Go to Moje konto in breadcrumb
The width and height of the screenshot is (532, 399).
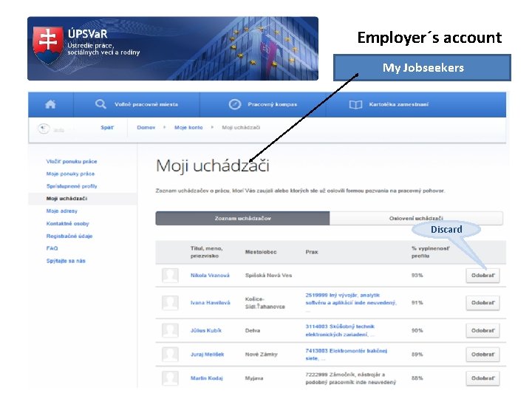coord(188,128)
